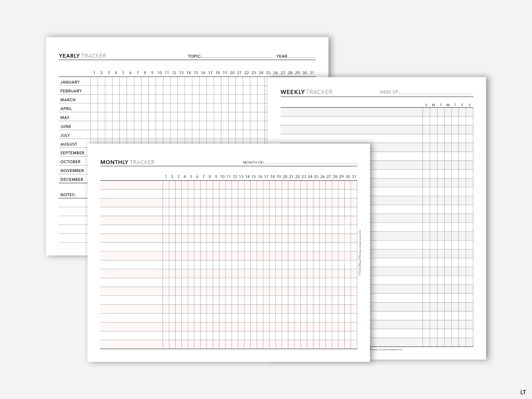
Task: Click the YEARLY TRACKER heading
Action: pyautogui.click(x=82, y=56)
